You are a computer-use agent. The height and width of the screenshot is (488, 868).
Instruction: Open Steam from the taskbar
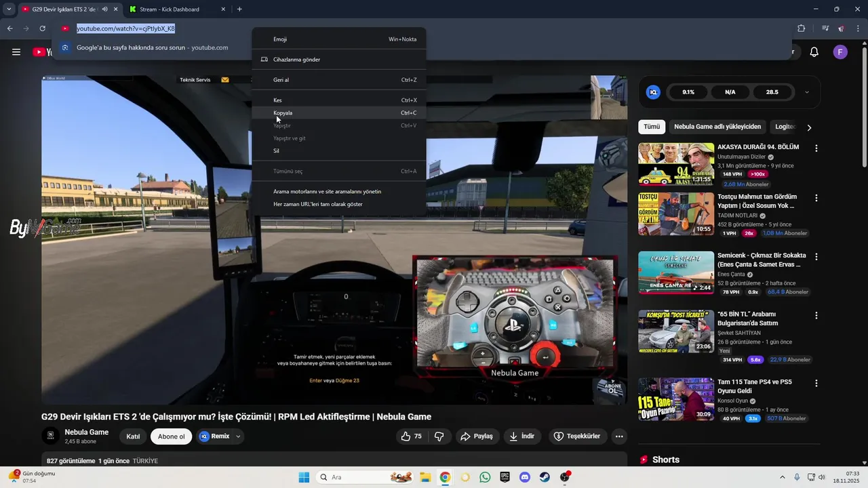click(545, 477)
